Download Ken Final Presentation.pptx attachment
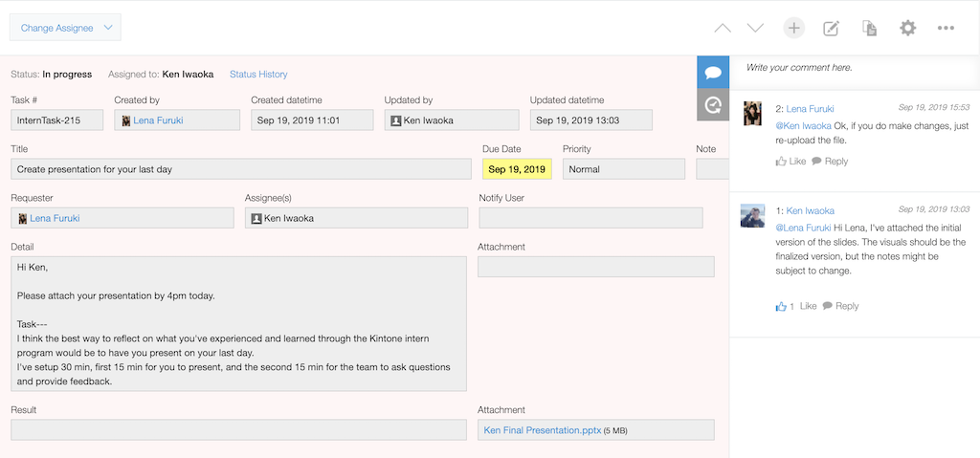The height and width of the screenshot is (458, 980). [543, 430]
